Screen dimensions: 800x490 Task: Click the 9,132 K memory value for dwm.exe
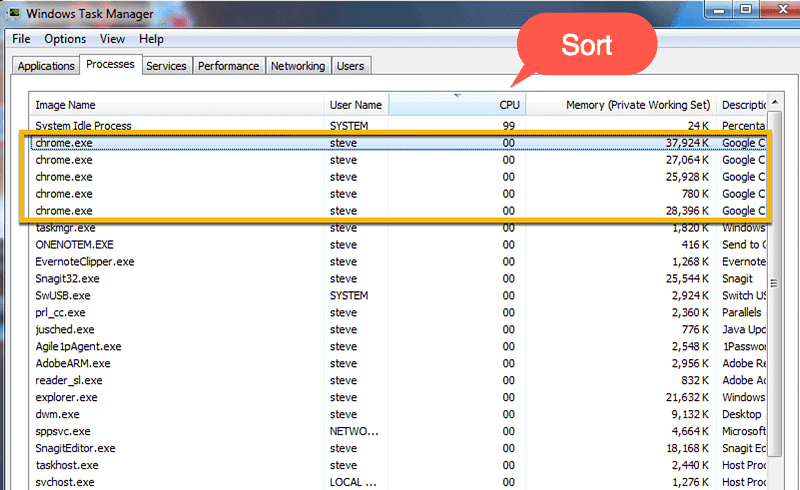point(690,414)
